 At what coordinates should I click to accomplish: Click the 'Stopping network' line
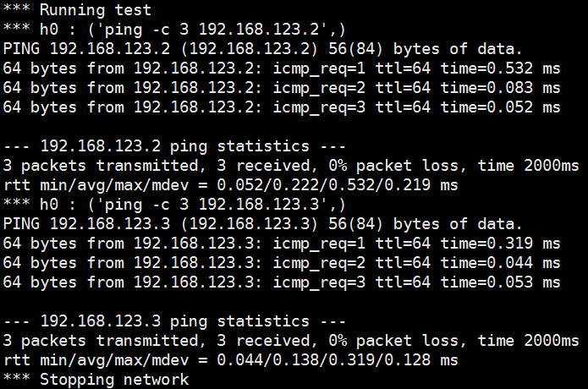click(x=96, y=379)
